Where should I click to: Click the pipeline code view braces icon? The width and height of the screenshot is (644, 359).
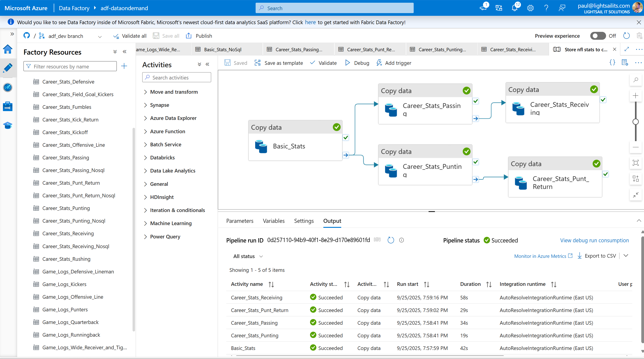click(612, 63)
